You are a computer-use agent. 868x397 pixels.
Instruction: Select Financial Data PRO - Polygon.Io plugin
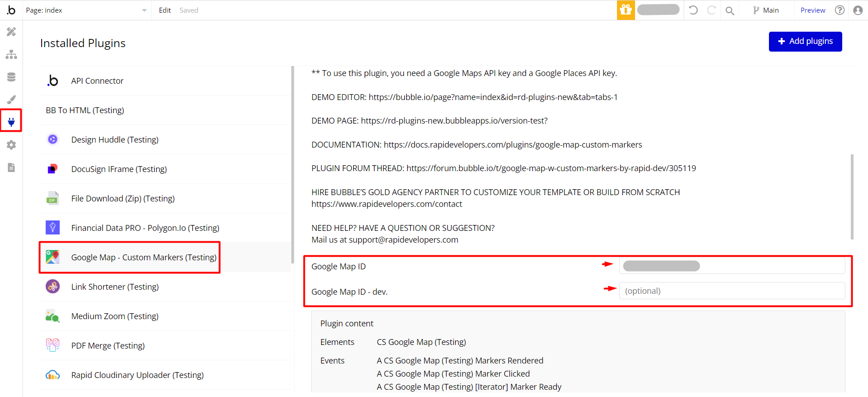coord(166,228)
